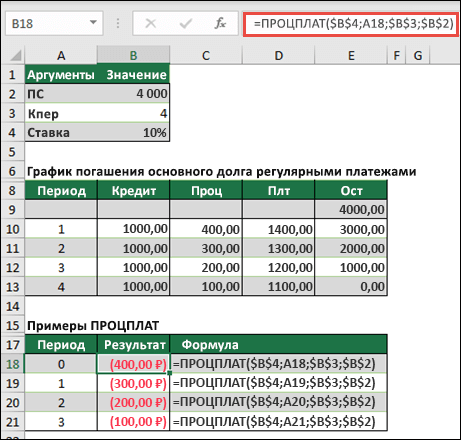Select the cell showing 10%
Viewport: 461px width, 440px height.
[x=133, y=132]
